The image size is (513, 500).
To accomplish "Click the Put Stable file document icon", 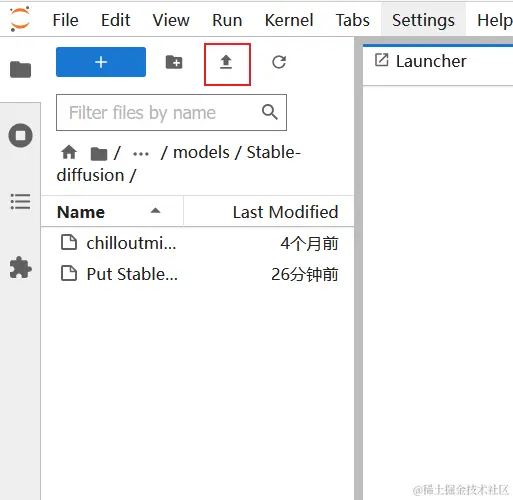I will pyautogui.click(x=69, y=273).
